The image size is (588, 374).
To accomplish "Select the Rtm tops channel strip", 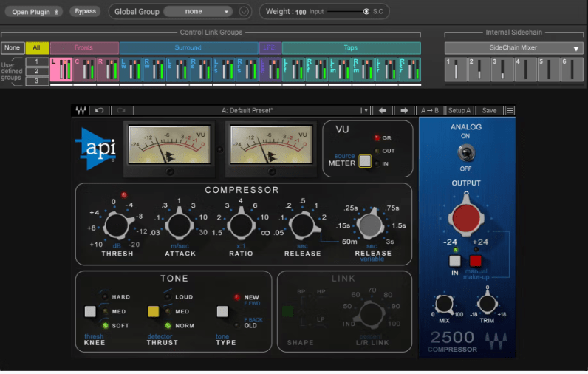I will [x=363, y=69].
